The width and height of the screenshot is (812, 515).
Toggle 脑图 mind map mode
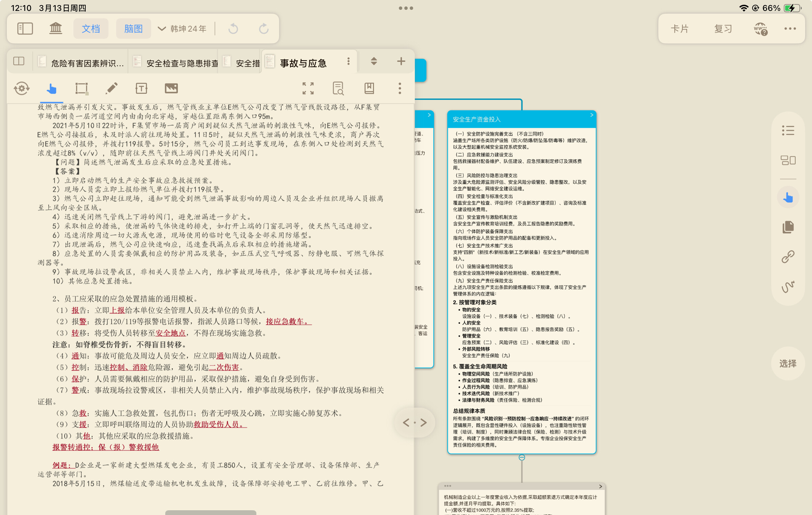[x=133, y=29]
